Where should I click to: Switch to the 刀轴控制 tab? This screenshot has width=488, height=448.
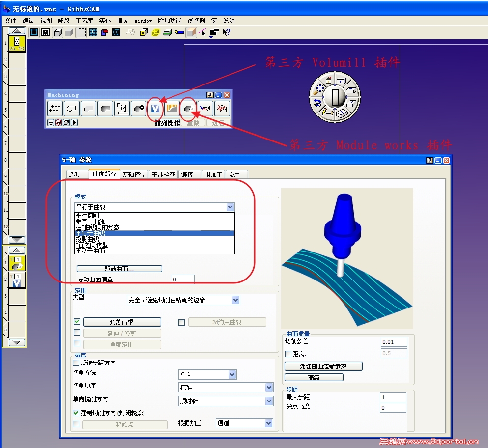point(134,174)
